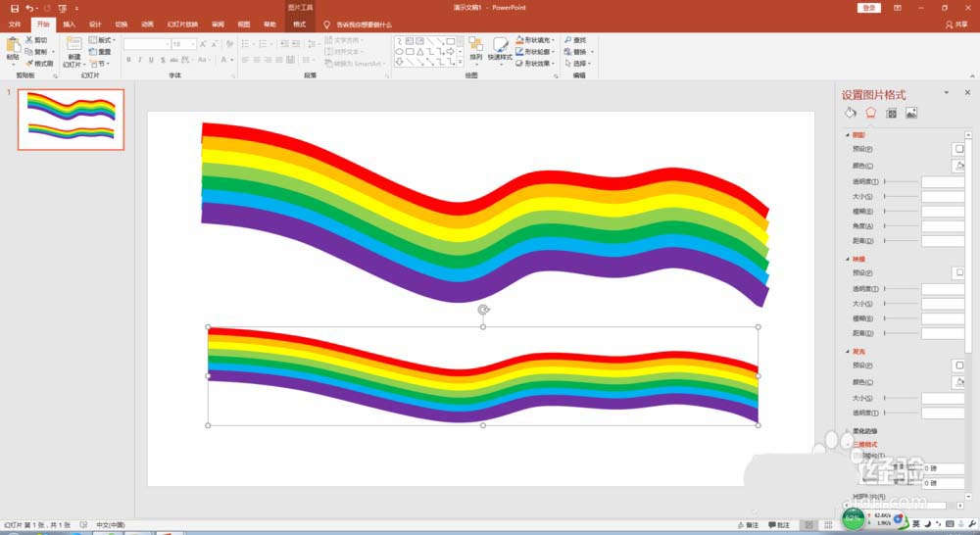Switch to 格式 (Format) picture tools tab
The image size is (980, 535).
[x=300, y=24]
